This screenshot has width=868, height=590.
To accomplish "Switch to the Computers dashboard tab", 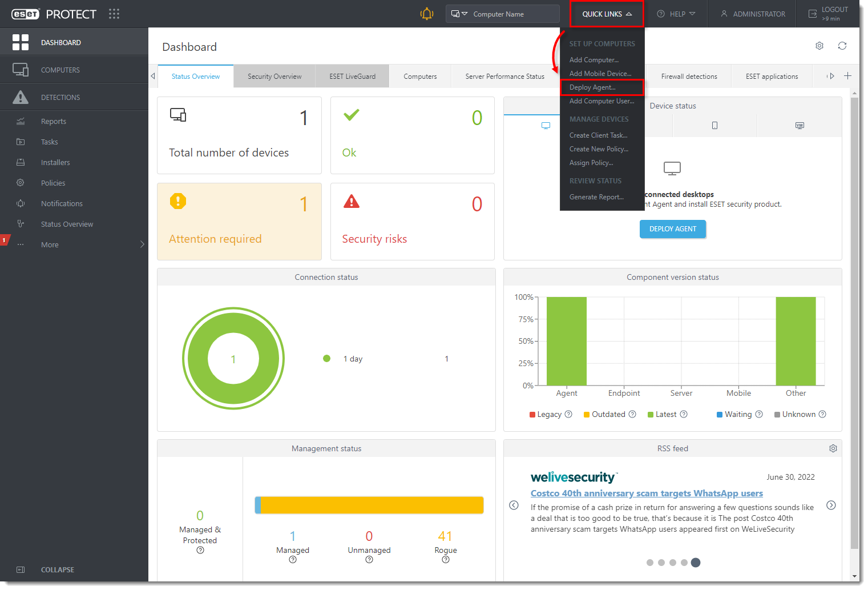I will [420, 76].
